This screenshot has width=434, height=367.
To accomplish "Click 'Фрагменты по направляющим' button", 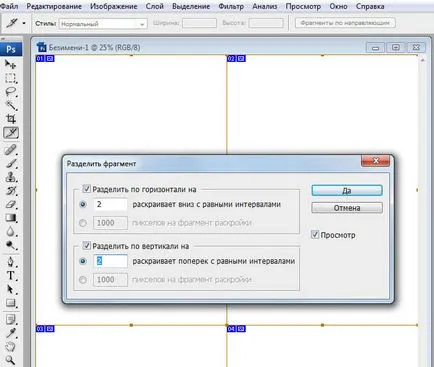I will (x=345, y=23).
